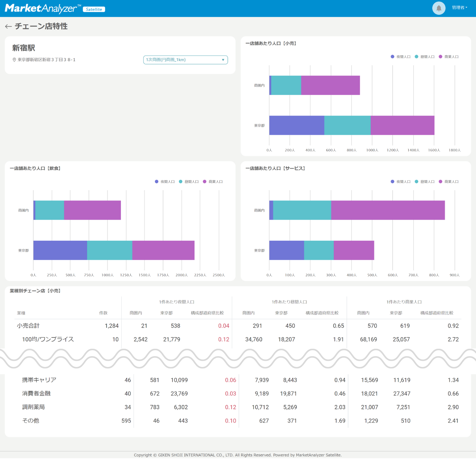
Task: Click the dropdown arrow of the trade area selector
Action: pos(223,60)
